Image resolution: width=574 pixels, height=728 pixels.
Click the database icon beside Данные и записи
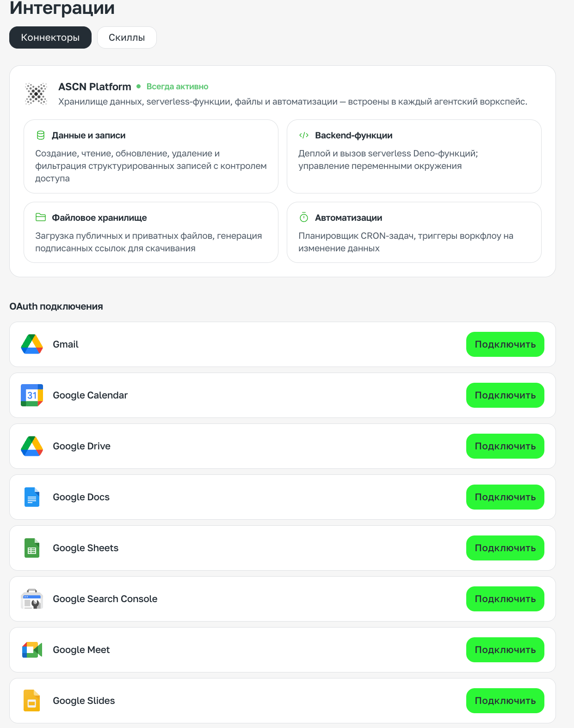coord(41,135)
